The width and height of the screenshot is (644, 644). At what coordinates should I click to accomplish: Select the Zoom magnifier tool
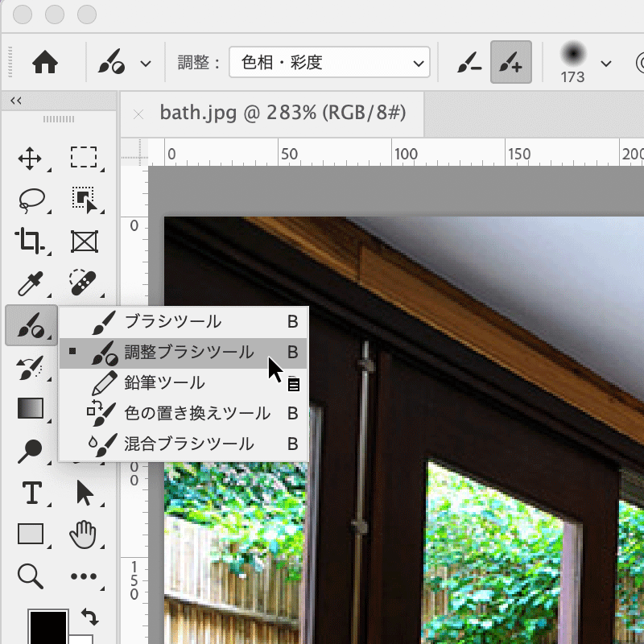coord(31,576)
